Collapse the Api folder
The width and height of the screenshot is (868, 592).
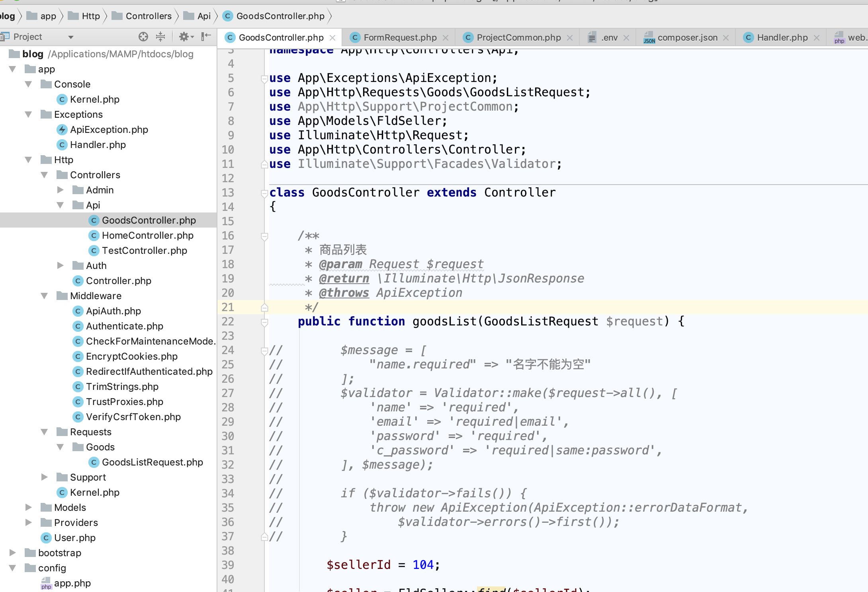(x=60, y=205)
